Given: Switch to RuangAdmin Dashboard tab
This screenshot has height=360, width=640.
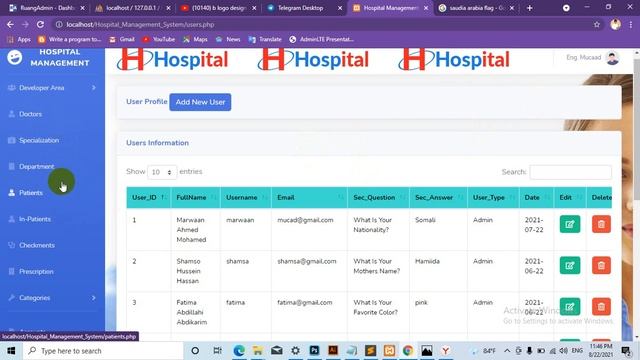Looking at the screenshot, I should click(47, 8).
